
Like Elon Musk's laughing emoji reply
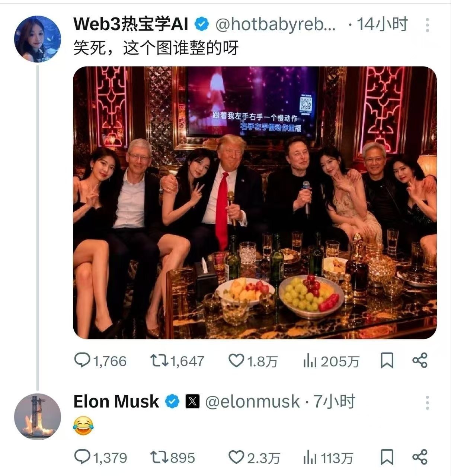(x=254, y=457)
